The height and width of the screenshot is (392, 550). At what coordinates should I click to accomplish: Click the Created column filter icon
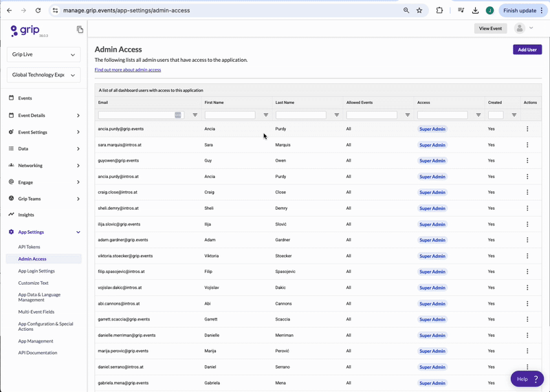[x=514, y=115]
